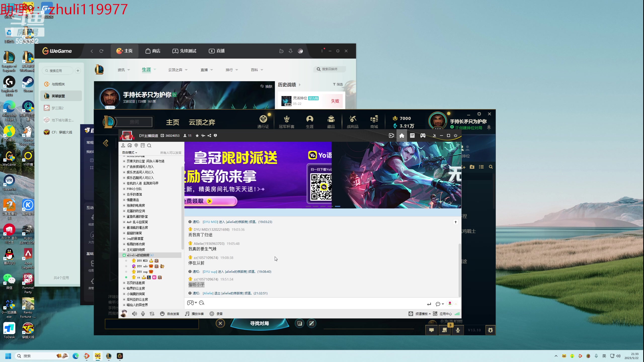This screenshot has height=362, width=644.
Task: Click the share icon beside channel ID
Action: 209,135
